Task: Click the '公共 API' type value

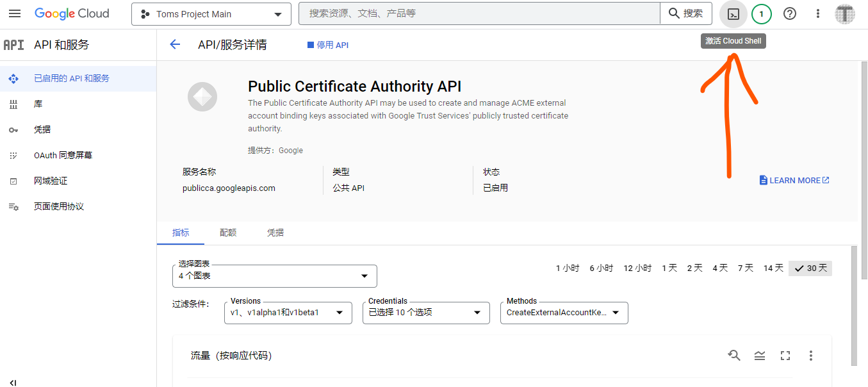Action: pos(348,188)
